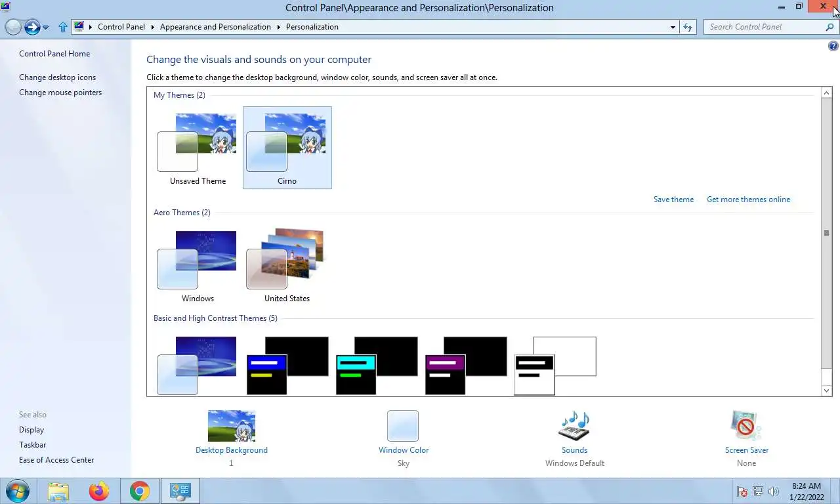This screenshot has height=504, width=840.
Task: Click the window title bar system icon
Action: (6, 7)
